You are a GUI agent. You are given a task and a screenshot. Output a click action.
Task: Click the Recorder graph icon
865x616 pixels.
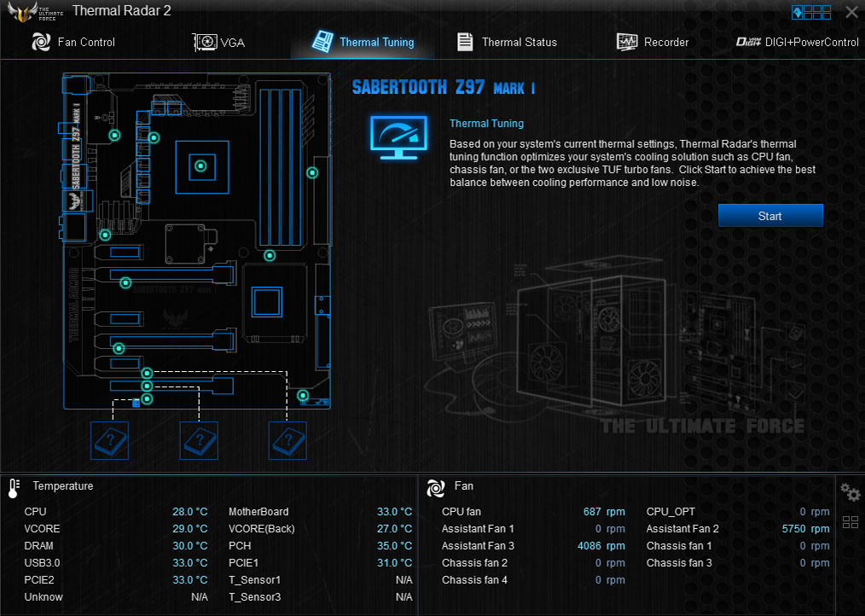(x=627, y=42)
